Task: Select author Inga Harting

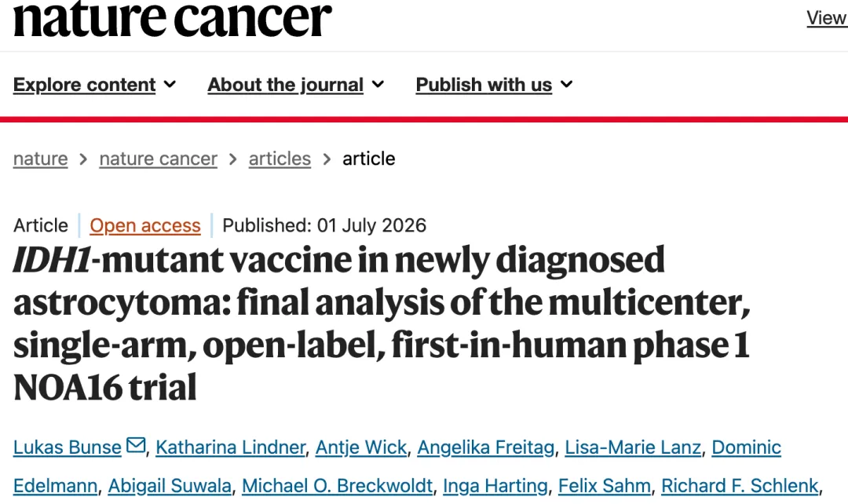Action: click(x=495, y=486)
